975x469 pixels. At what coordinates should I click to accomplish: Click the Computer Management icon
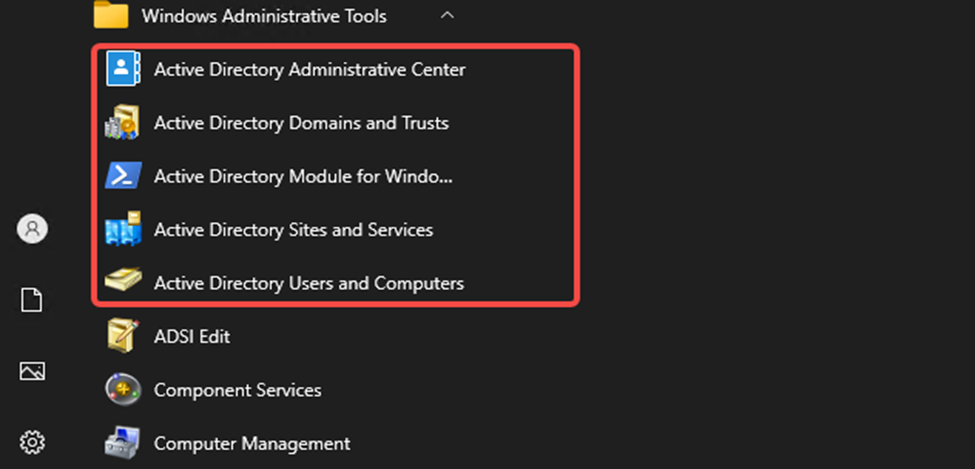click(x=122, y=443)
